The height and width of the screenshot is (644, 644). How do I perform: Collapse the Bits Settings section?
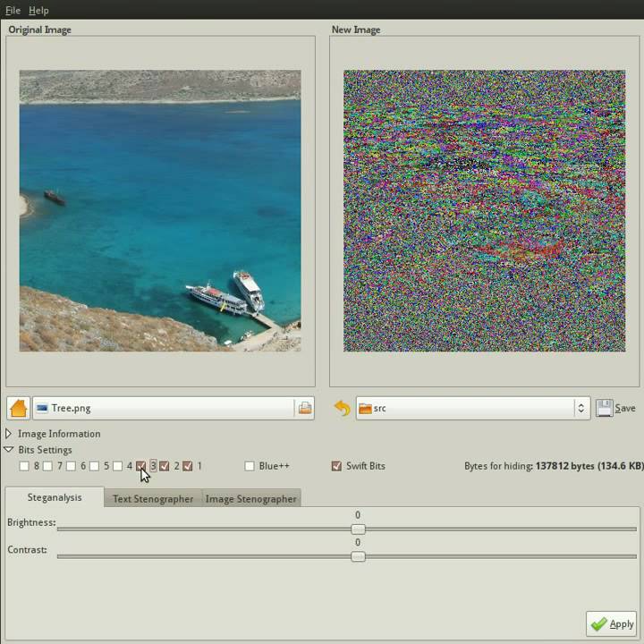tap(9, 449)
